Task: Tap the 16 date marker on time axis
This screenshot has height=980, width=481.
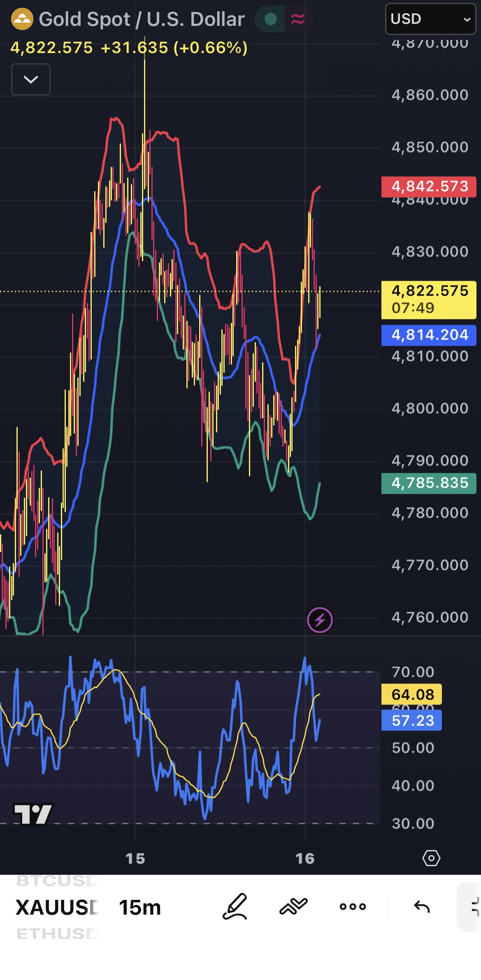Action: (x=305, y=858)
